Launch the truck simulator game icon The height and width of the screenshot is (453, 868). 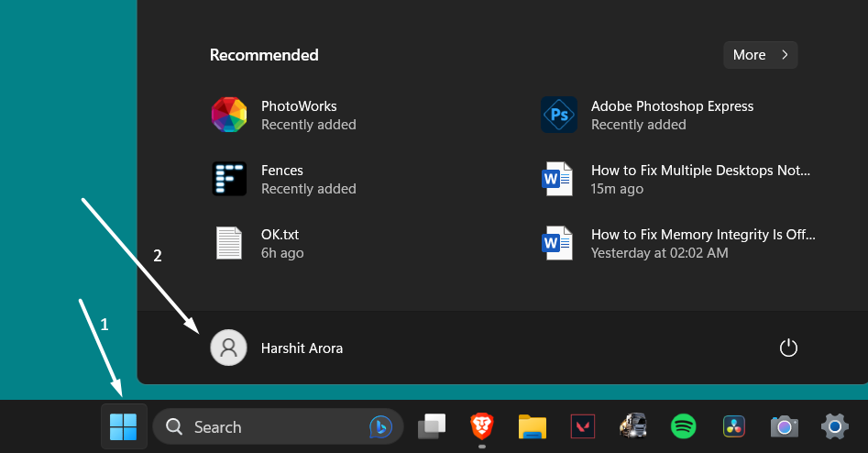coord(632,426)
